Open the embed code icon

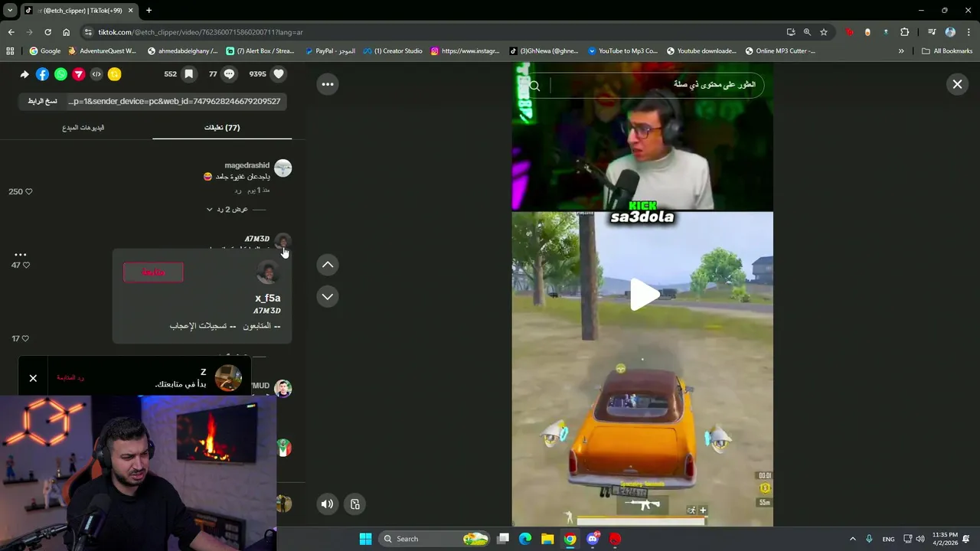coord(96,74)
